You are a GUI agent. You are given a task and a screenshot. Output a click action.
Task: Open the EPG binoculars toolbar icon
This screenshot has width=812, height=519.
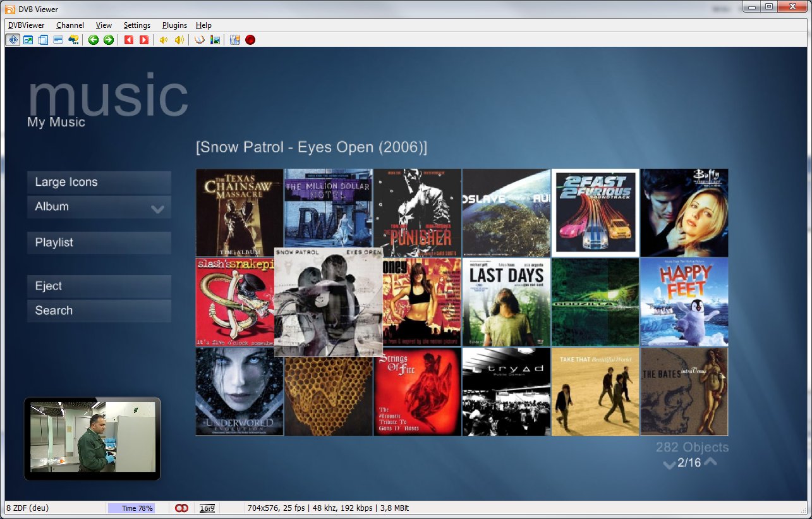pyautogui.click(x=73, y=40)
